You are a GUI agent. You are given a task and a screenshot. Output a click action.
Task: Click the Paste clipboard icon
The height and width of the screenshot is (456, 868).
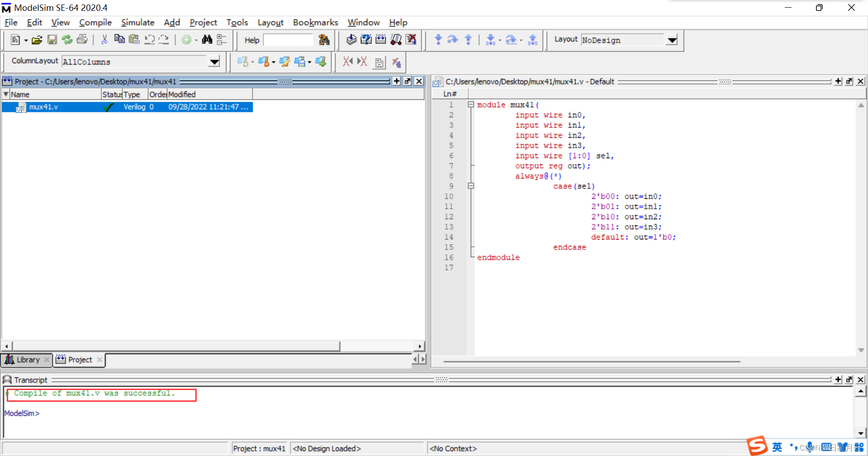(x=134, y=40)
